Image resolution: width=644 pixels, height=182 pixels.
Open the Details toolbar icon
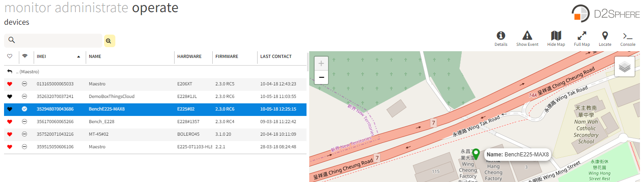click(x=501, y=39)
